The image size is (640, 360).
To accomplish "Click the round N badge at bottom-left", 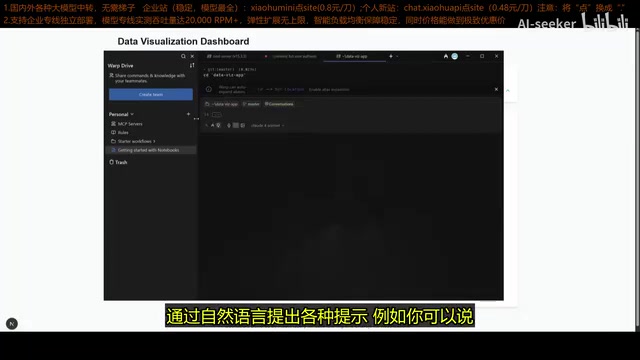I will [12, 324].
